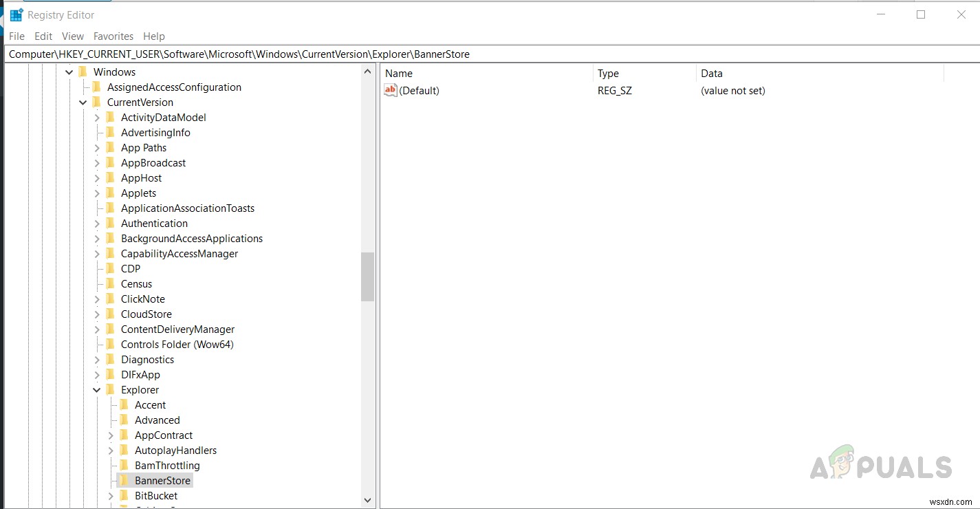The image size is (980, 509).
Task: Select the CapabilityAccessManager key label
Action: (x=179, y=254)
